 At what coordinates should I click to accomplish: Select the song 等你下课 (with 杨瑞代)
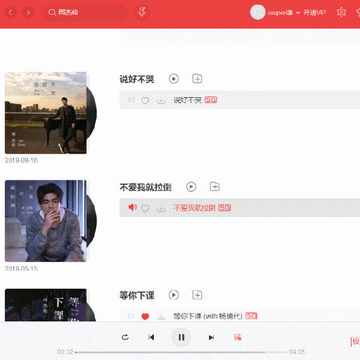coord(208,316)
